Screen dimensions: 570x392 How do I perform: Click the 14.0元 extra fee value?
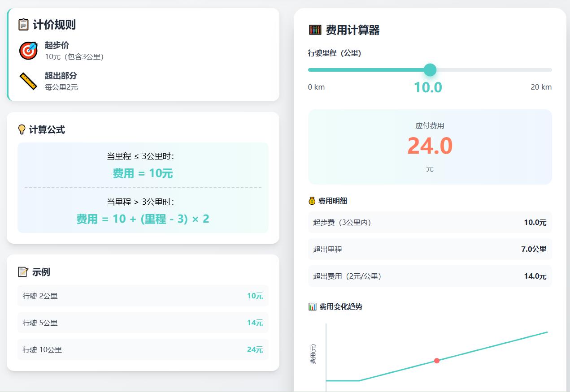click(535, 276)
